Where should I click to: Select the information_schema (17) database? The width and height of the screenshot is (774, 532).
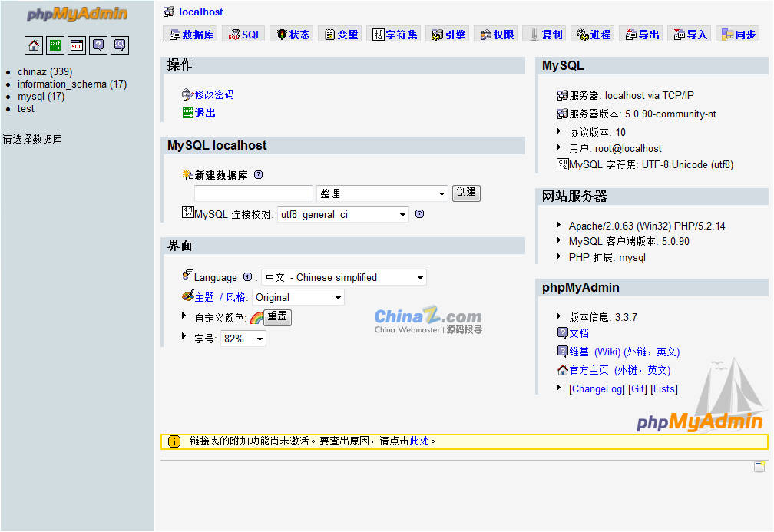(x=72, y=84)
